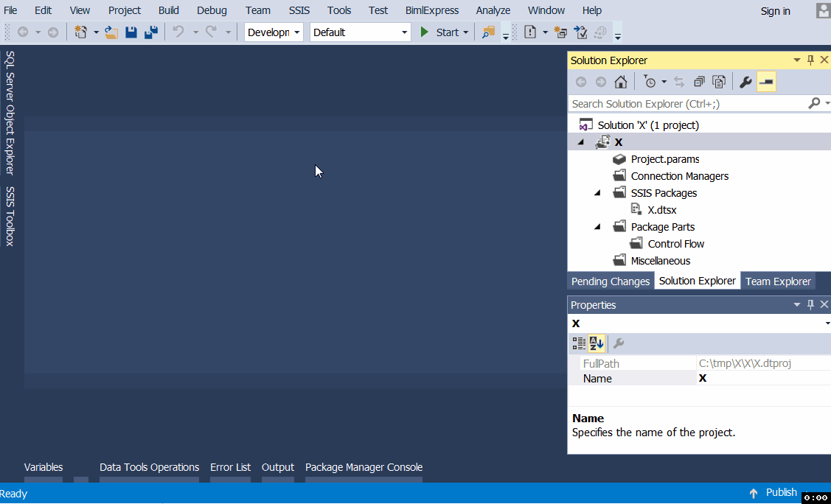831x504 pixels.
Task: Click the Home icon in Solution Explorer
Action: 621,82
